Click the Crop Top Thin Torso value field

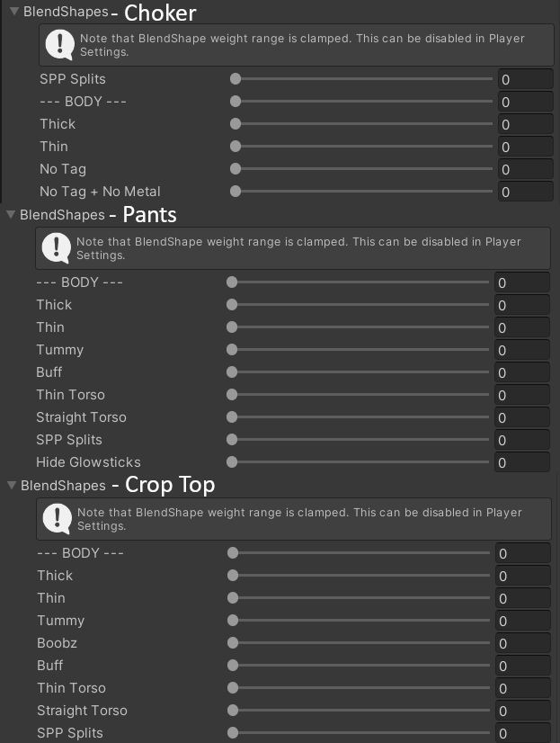pos(522,688)
